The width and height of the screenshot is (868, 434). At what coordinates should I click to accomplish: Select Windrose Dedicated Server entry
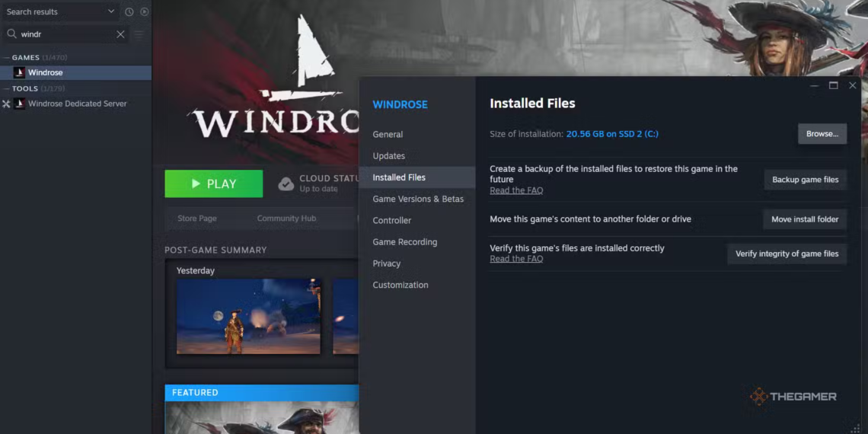click(76, 104)
